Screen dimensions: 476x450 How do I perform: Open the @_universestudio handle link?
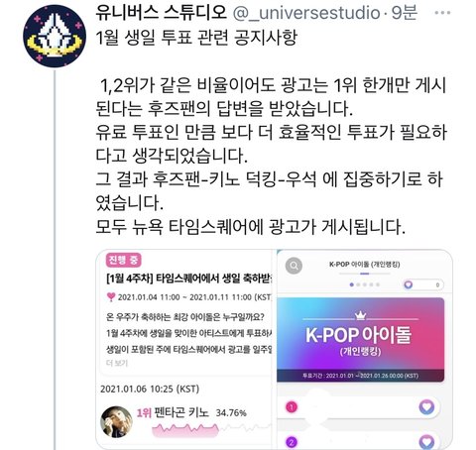[306, 13]
